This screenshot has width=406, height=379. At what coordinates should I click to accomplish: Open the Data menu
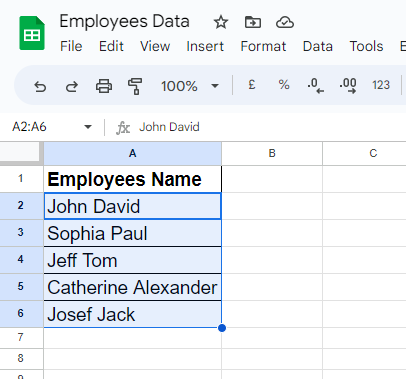318,46
